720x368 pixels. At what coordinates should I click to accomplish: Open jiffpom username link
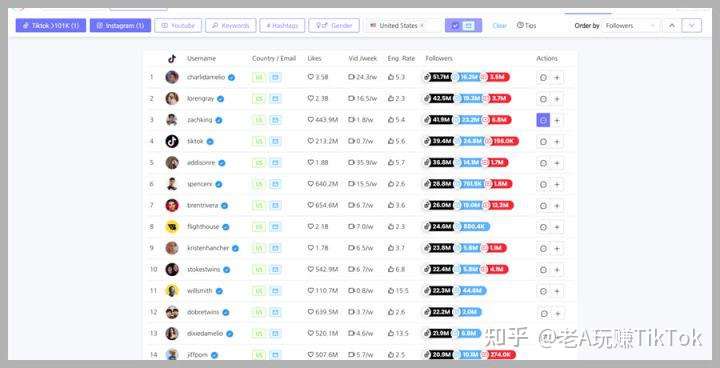198,355
